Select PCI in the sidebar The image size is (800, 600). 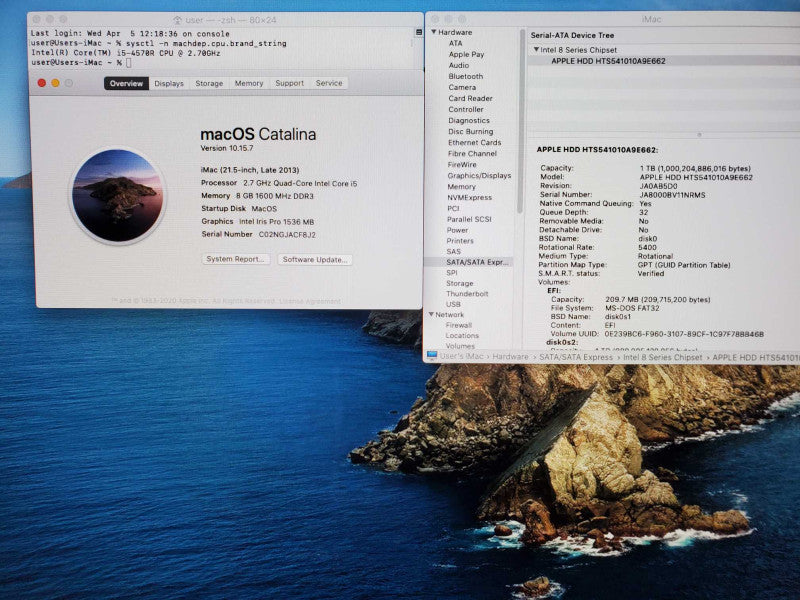tap(453, 208)
